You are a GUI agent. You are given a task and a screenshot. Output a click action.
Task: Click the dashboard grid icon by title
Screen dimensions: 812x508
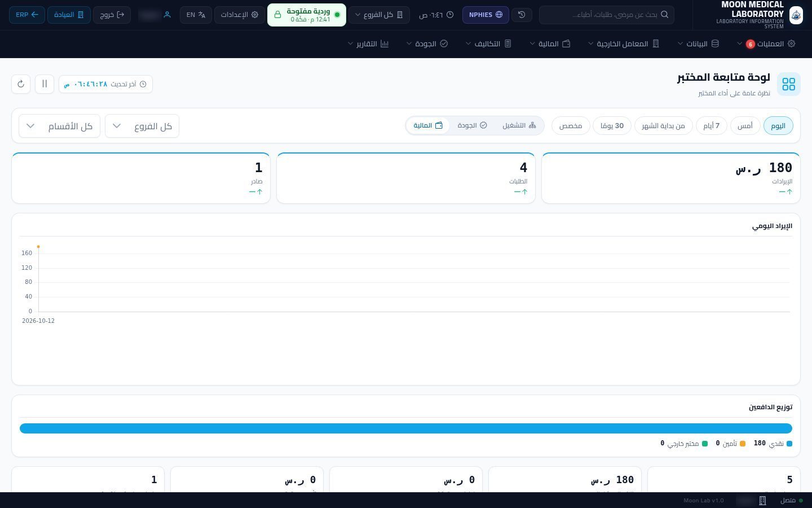click(x=789, y=84)
